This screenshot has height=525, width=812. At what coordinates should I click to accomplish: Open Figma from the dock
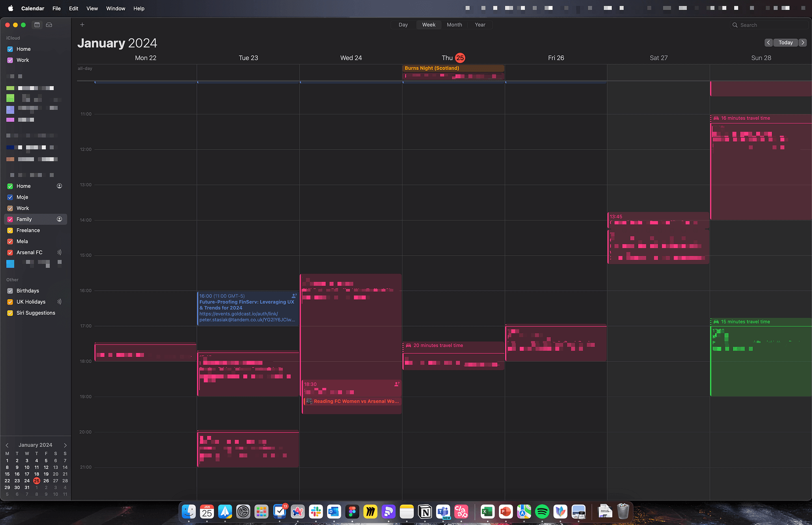point(352,512)
